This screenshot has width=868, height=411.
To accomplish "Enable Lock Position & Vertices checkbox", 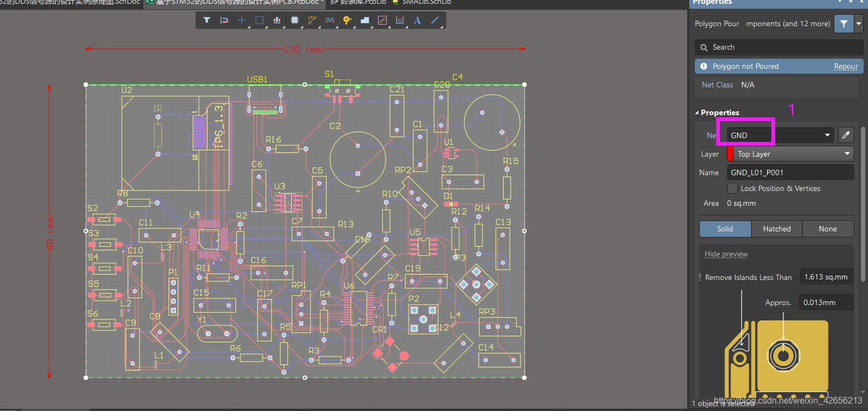I will point(733,188).
